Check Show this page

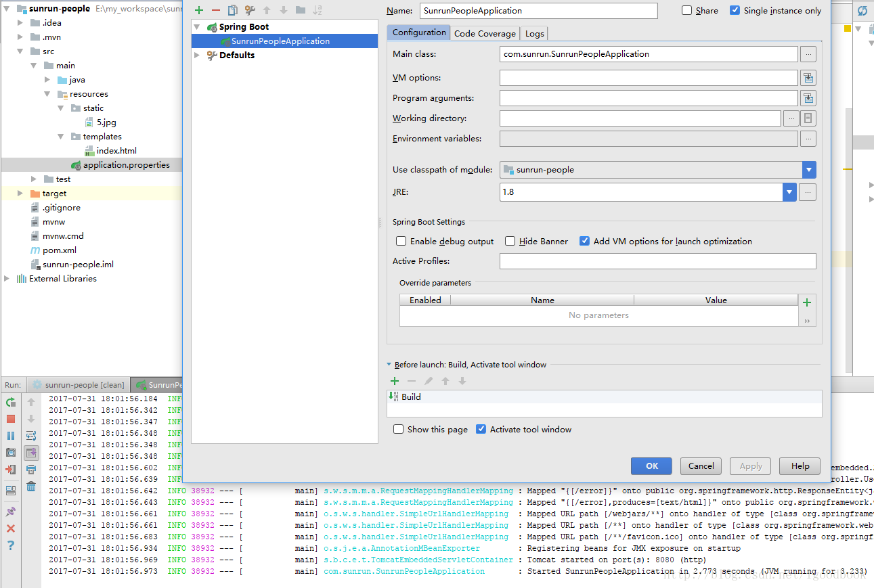tap(399, 429)
